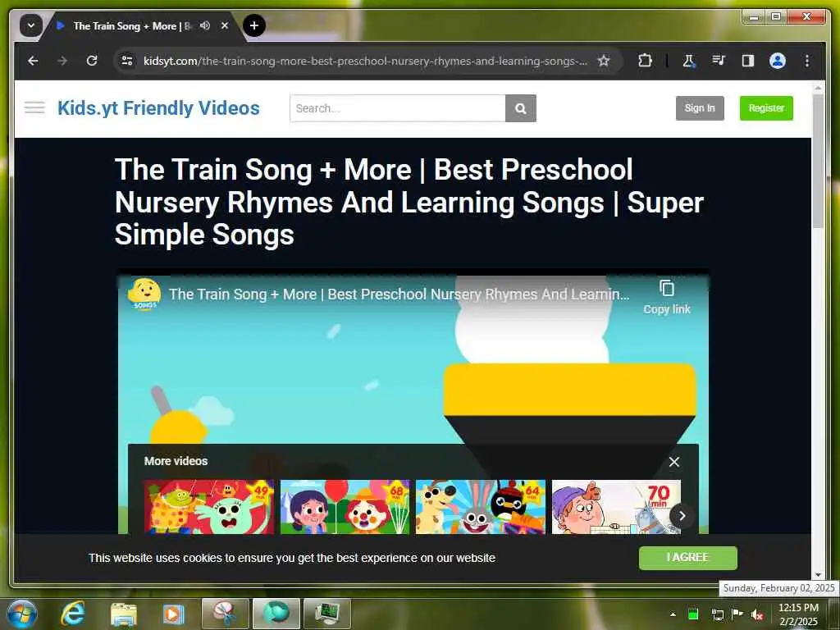Click the page vertical scrollbar thumb
This screenshot has height=630, width=840.
tap(818, 161)
